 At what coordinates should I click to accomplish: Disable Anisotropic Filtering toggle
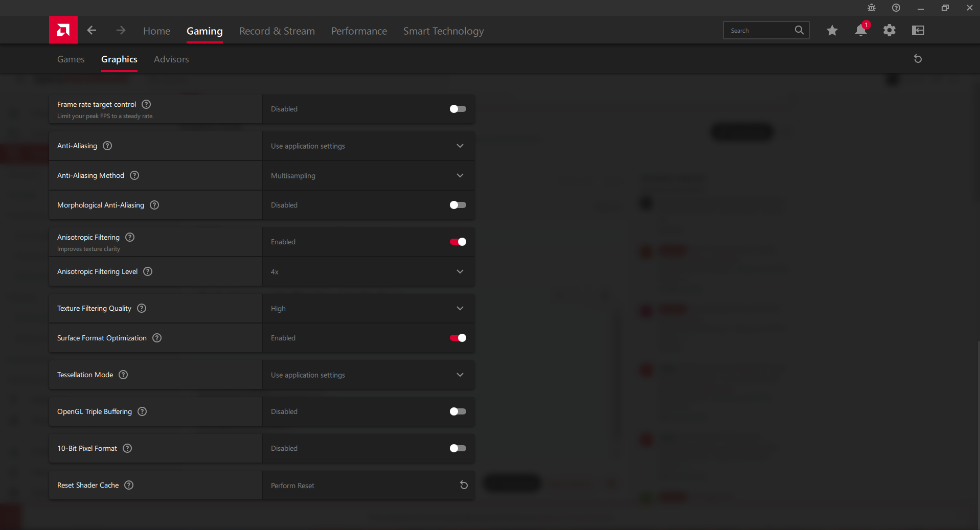(x=458, y=242)
